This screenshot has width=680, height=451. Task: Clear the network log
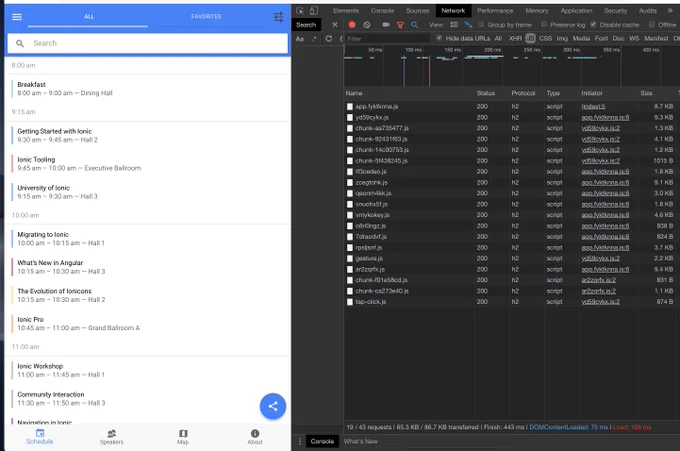click(367, 25)
